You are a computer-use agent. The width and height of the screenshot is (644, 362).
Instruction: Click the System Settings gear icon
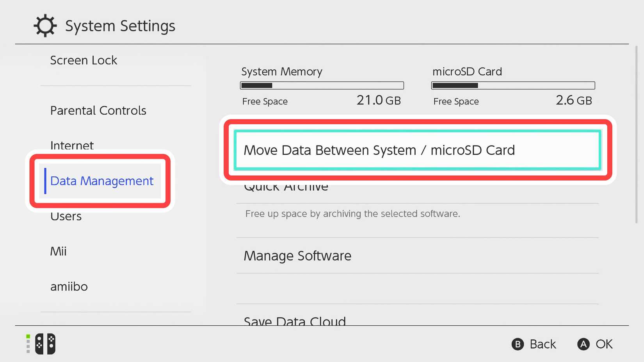pos(45,26)
